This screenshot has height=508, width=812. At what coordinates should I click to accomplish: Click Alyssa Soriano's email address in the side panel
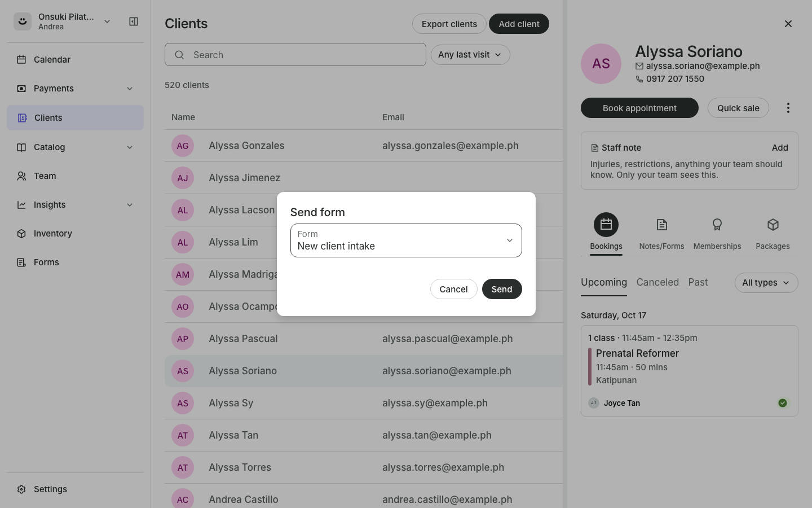click(703, 66)
